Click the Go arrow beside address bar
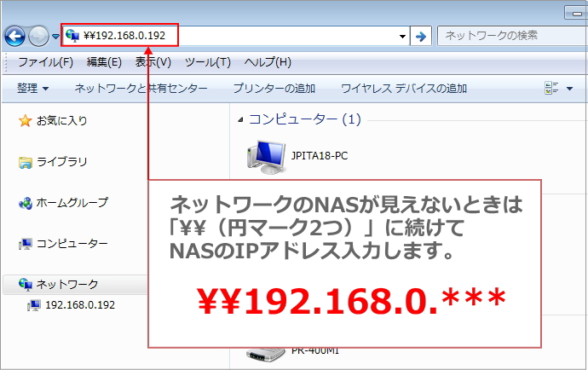Screen dimensions: 588x370 point(419,36)
